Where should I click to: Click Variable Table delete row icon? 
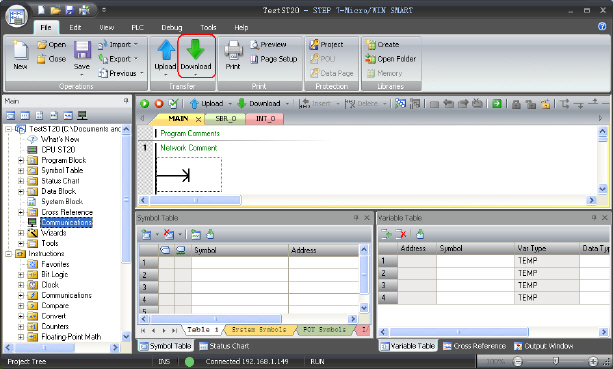pos(401,234)
